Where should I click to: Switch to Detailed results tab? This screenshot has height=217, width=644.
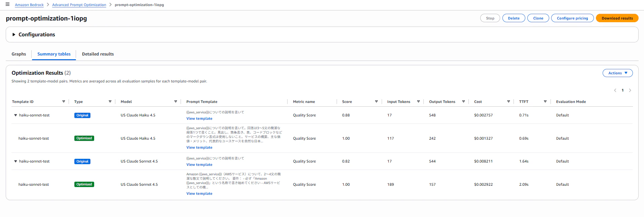[x=98, y=54]
